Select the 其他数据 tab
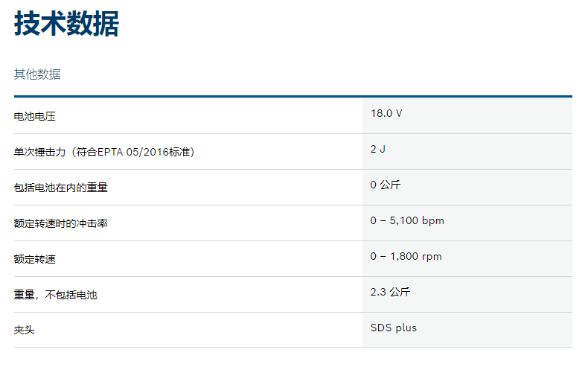This screenshot has width=588, height=367. point(37,74)
